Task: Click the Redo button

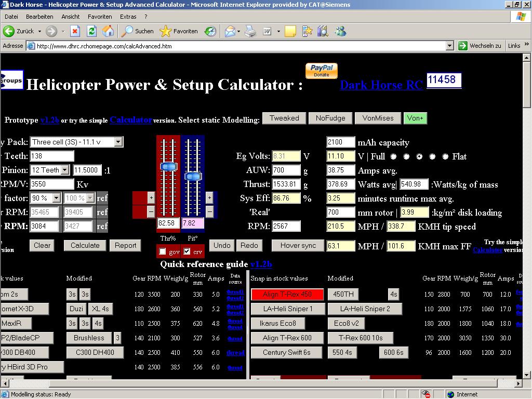Action: tap(249, 246)
